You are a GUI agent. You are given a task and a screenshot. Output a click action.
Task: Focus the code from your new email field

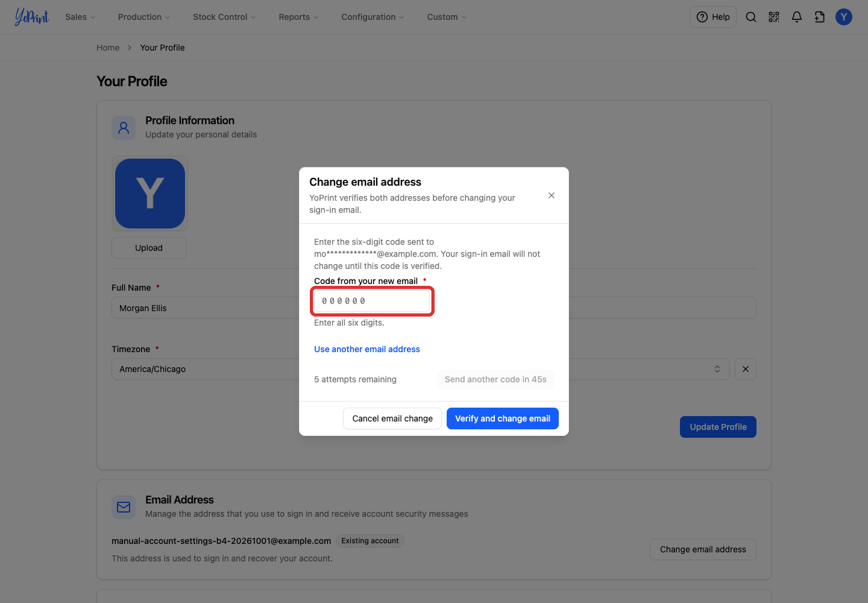pos(372,301)
